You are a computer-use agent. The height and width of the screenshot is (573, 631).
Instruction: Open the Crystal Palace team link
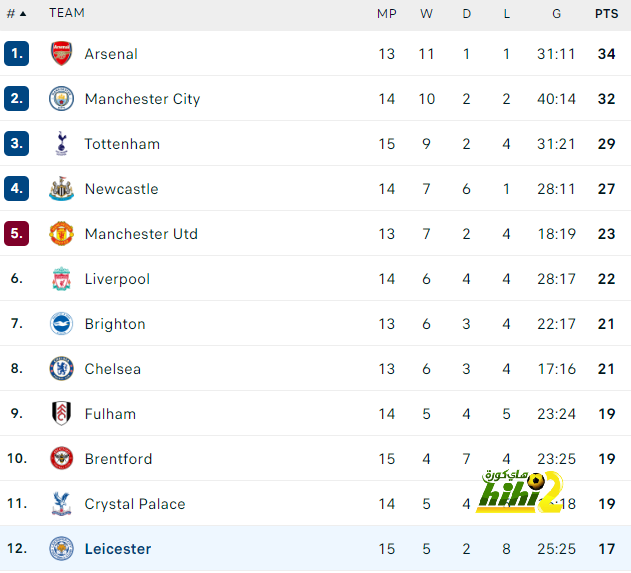point(135,504)
